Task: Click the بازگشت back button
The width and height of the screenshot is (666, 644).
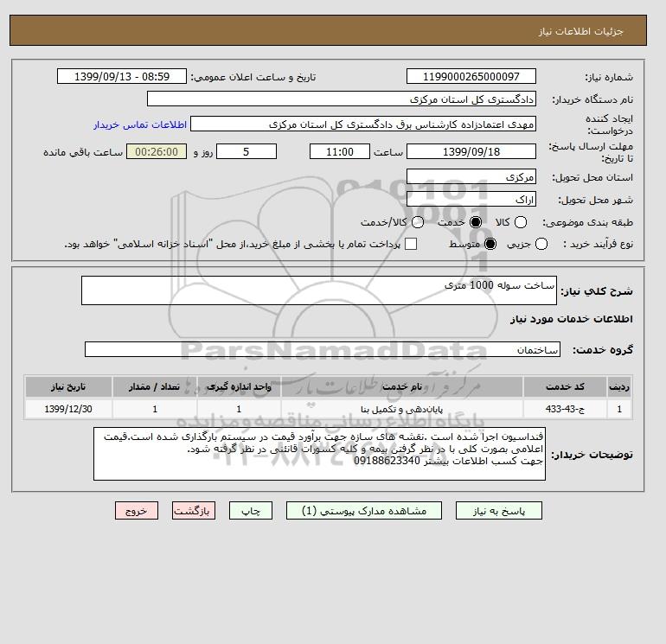Action: pos(194,511)
